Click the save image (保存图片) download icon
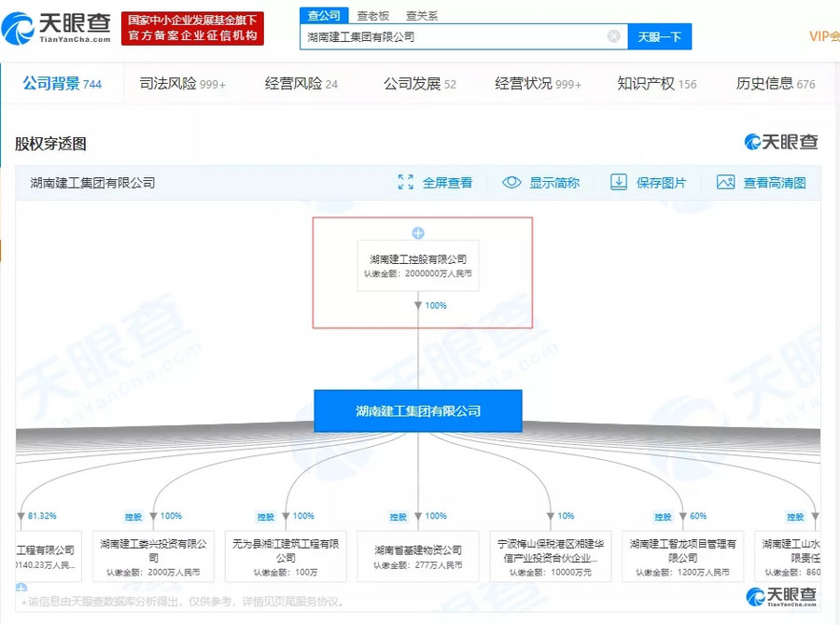Image resolution: width=840 pixels, height=625 pixels. pos(619,182)
